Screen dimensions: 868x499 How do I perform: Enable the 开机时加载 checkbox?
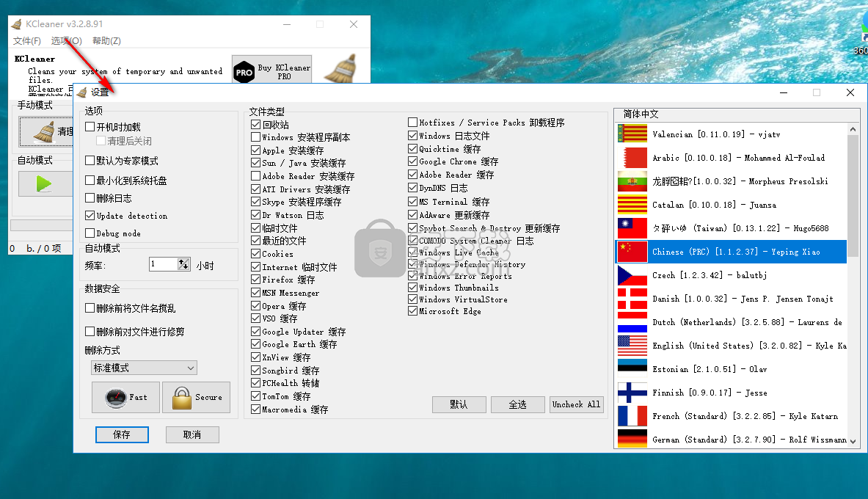coord(90,127)
